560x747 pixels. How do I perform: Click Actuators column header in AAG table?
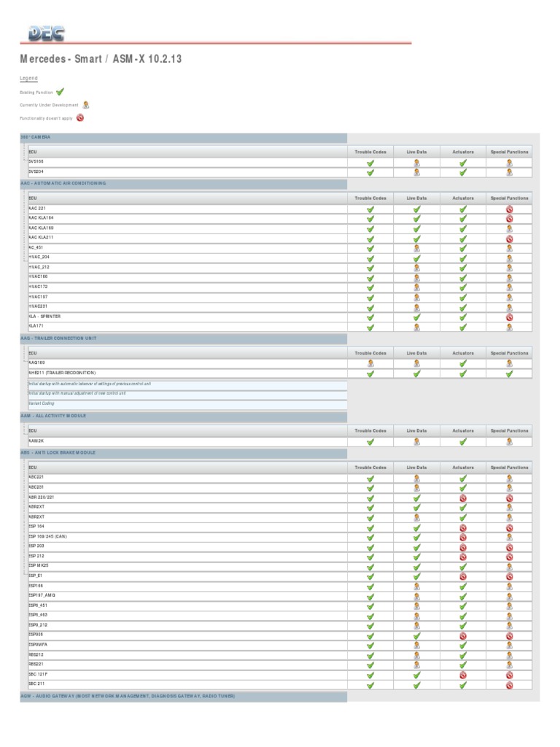[x=463, y=354]
